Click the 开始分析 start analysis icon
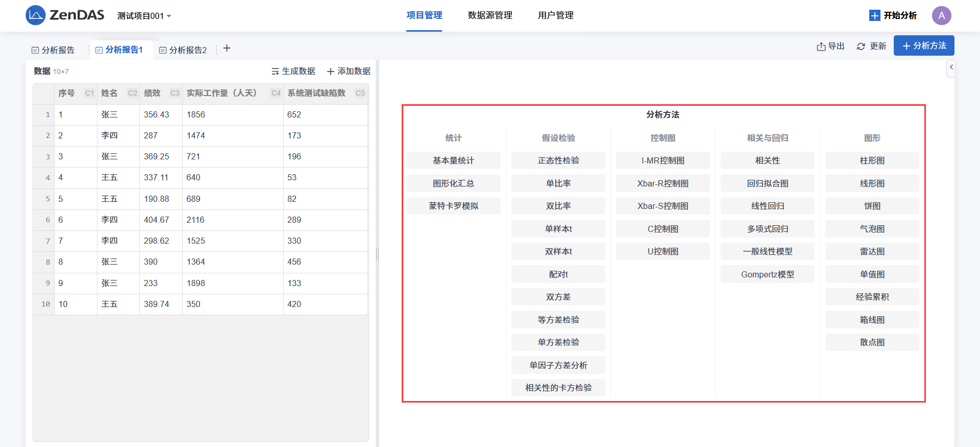Screen dimensions: 980x447 874,15
